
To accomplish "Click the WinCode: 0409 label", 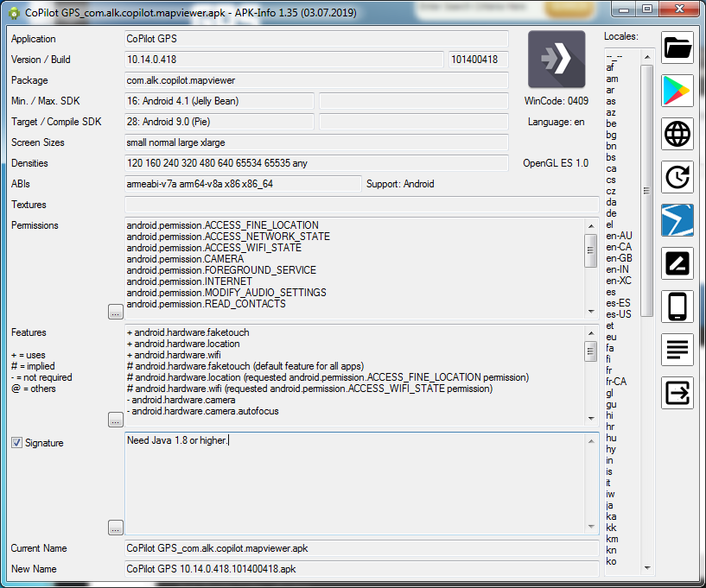I will 556,101.
